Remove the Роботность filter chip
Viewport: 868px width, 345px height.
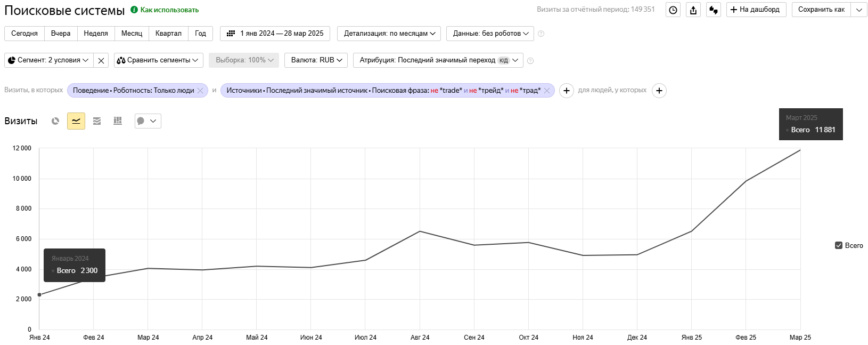pos(200,91)
